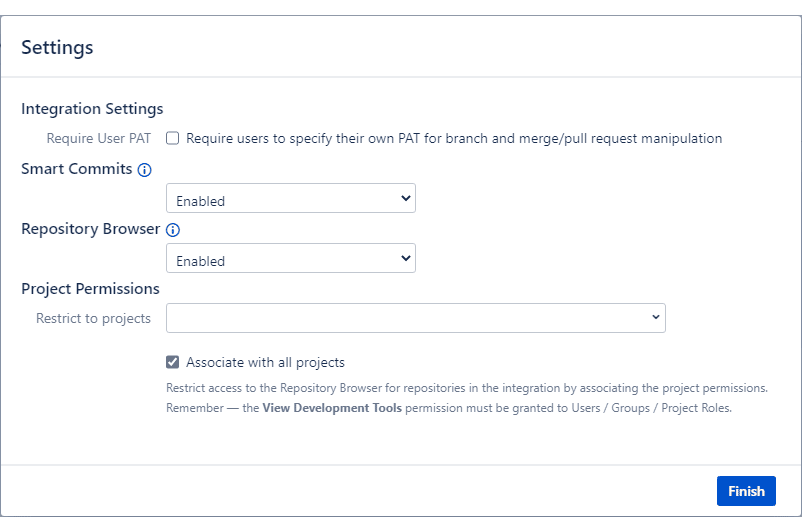Click the bold View Development Tools text

tap(332, 408)
